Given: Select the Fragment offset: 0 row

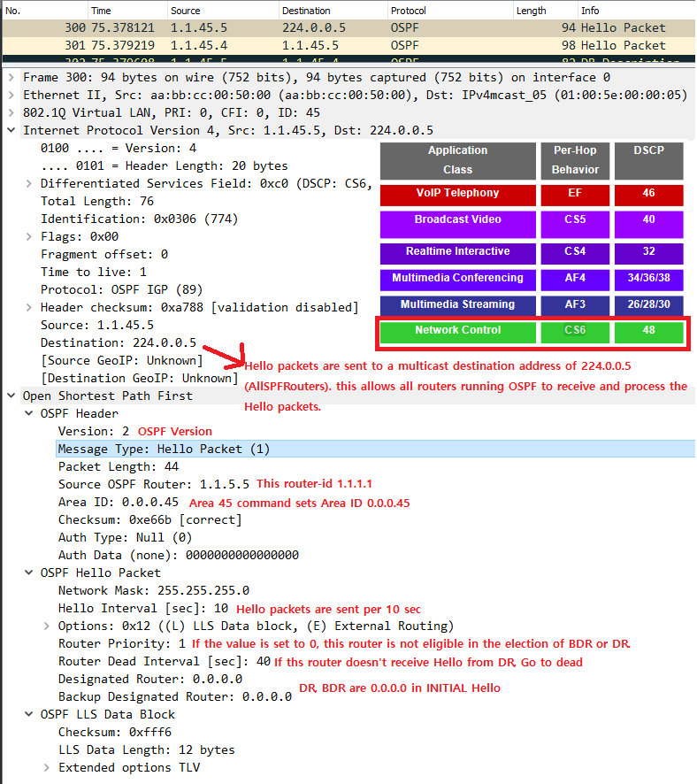Looking at the screenshot, I should pos(103,255).
